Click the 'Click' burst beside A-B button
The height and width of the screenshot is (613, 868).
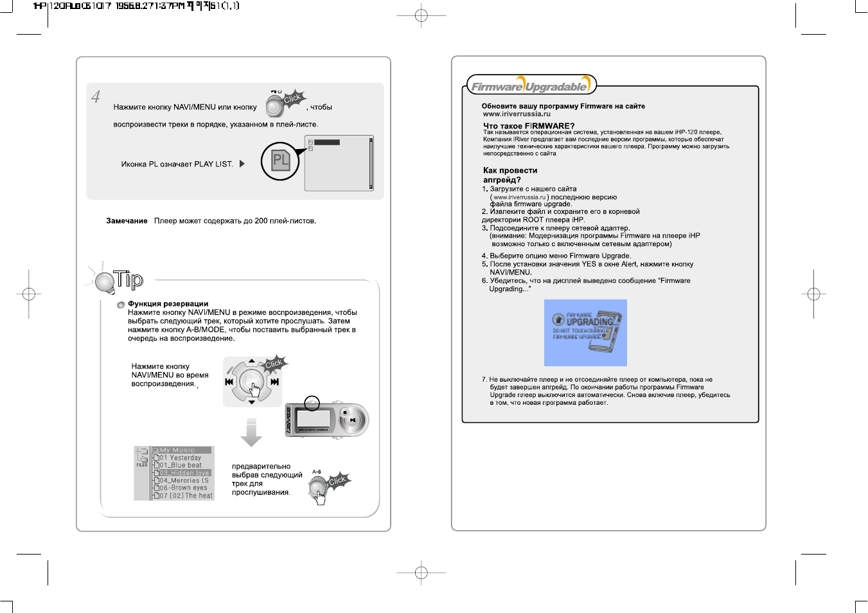(x=338, y=481)
